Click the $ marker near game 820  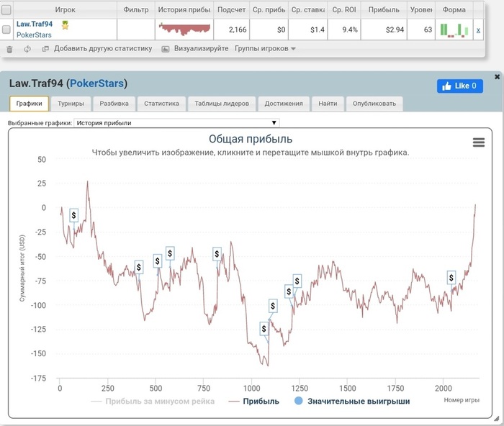pos(217,254)
